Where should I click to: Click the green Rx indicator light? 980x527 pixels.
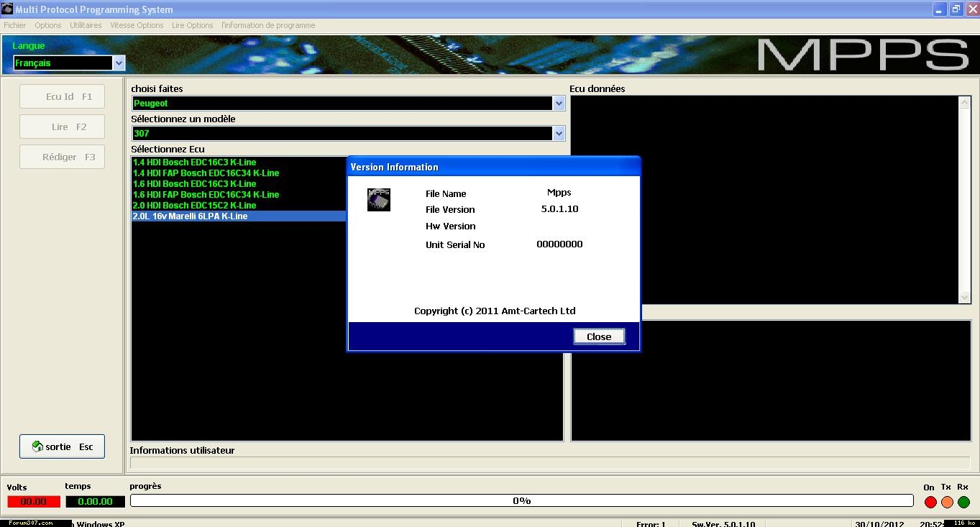point(963,502)
